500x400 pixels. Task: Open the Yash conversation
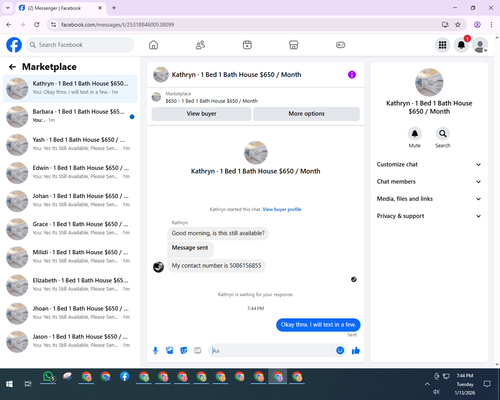70,145
